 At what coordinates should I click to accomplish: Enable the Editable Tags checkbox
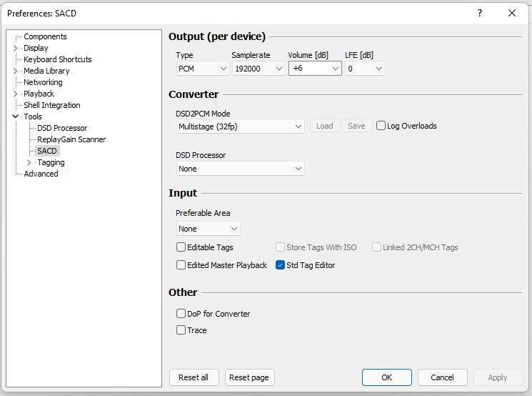tap(181, 247)
